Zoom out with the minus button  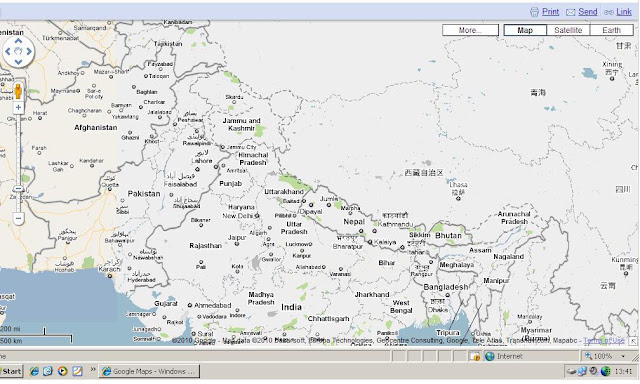pos(18,218)
